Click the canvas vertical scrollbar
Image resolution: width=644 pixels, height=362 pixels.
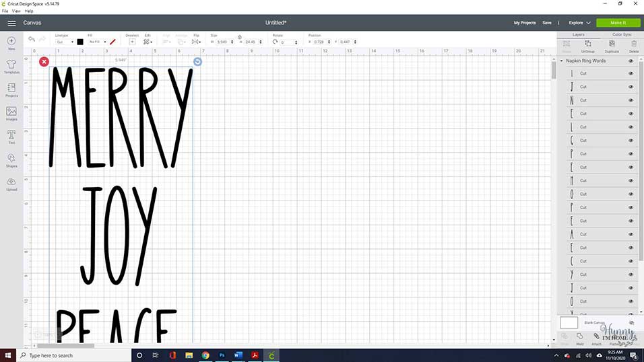(x=554, y=71)
